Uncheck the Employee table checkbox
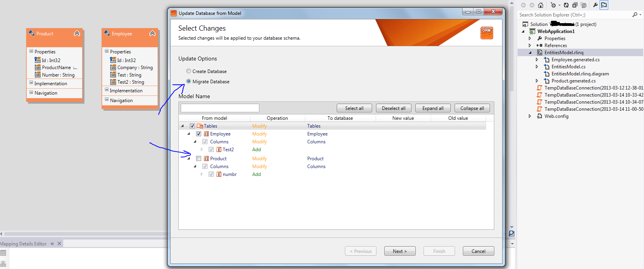This screenshot has height=269, width=644. click(x=198, y=134)
